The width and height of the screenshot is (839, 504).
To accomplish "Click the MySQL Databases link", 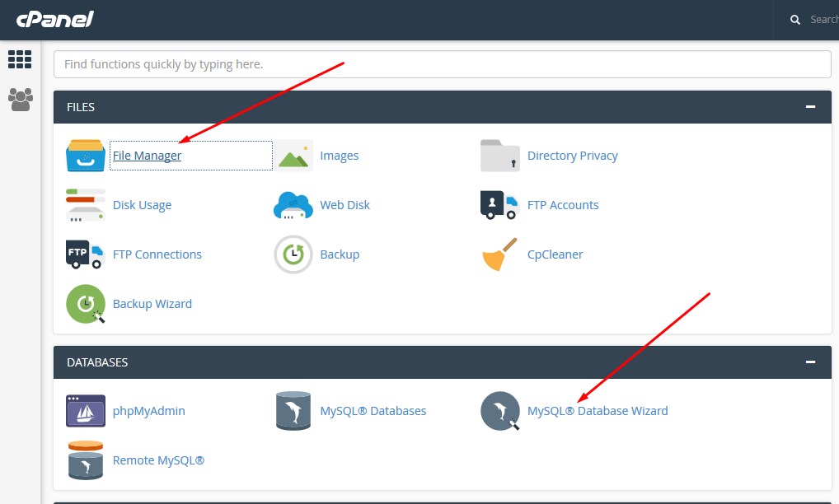I will [373, 411].
